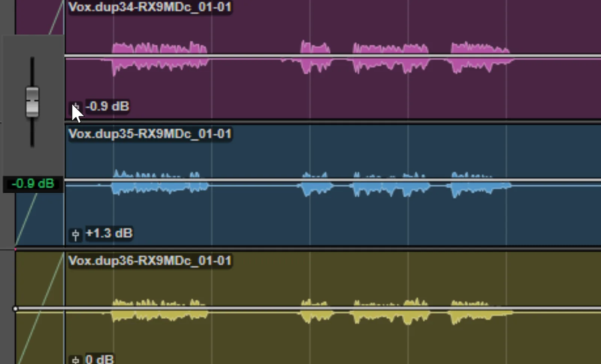
Task: Click clip gain fader icon on Vox.dup35 clip
Action: 76,235
